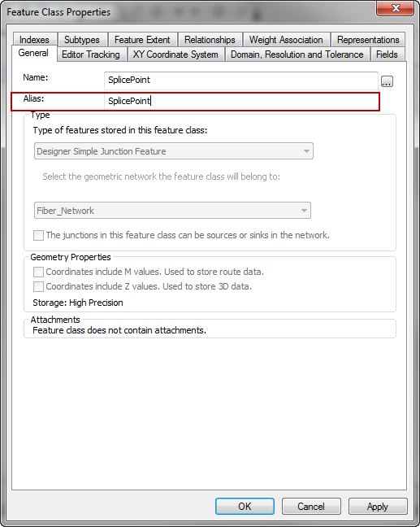420x527 pixels.
Task: View the XY Coordinate System tab
Action: click(x=175, y=54)
